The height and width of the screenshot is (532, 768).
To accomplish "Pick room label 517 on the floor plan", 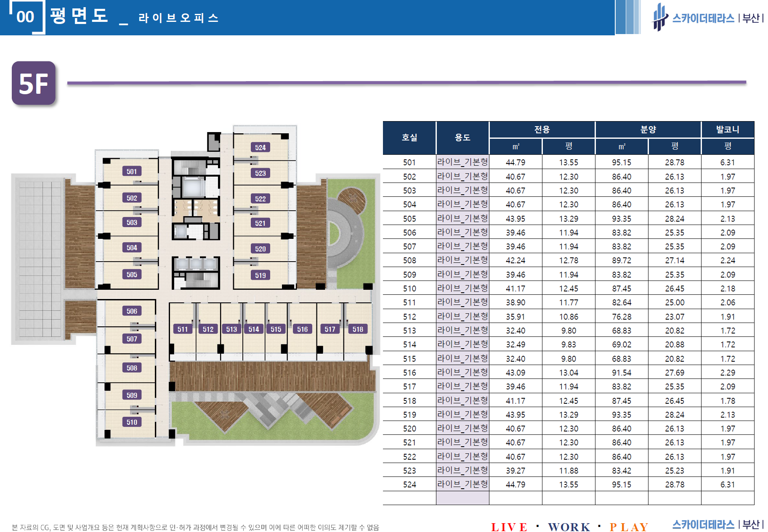I will [330, 329].
